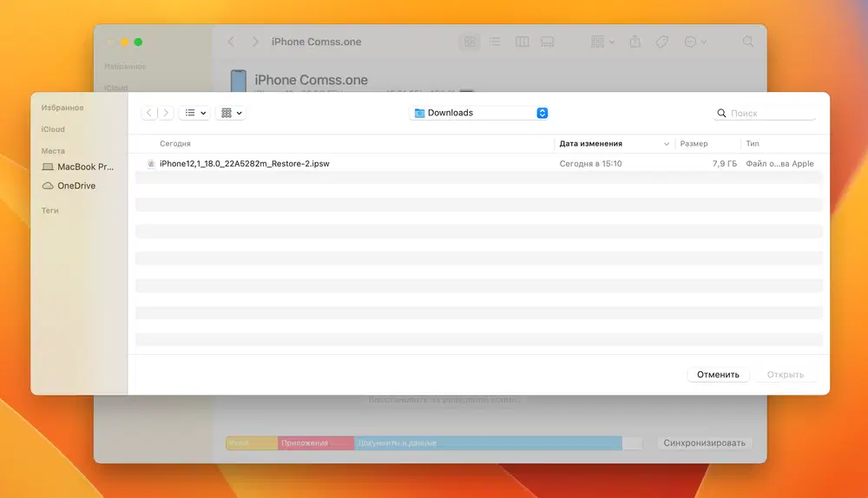This screenshot has width=868, height=498.
Task: Click Места sidebar section header
Action: (53, 150)
